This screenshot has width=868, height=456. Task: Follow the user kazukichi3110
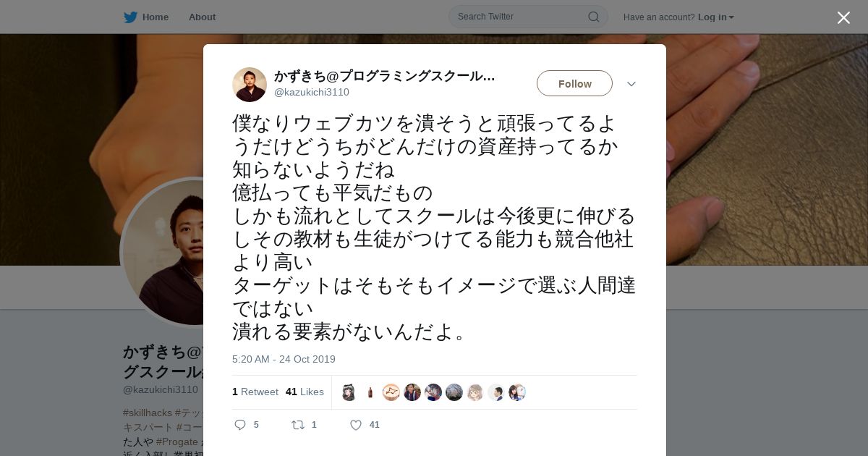click(x=574, y=83)
